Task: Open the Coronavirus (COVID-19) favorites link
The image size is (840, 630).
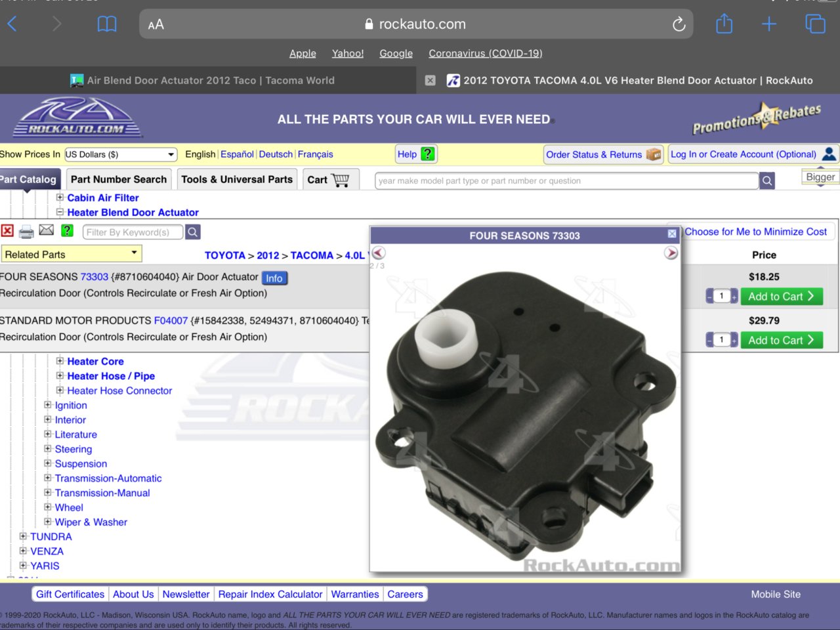Action: pyautogui.click(x=486, y=53)
